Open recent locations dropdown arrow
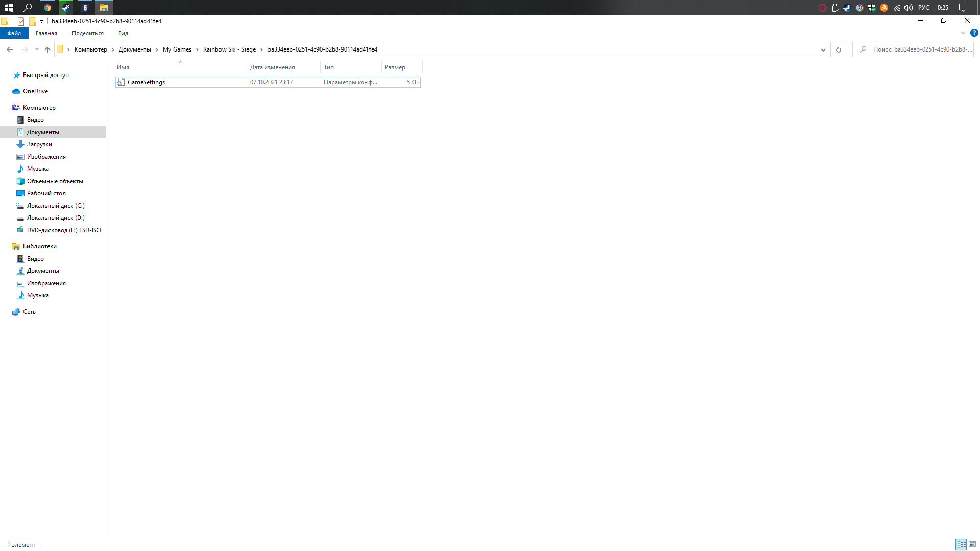This screenshot has height=551, width=980. coord(37,49)
